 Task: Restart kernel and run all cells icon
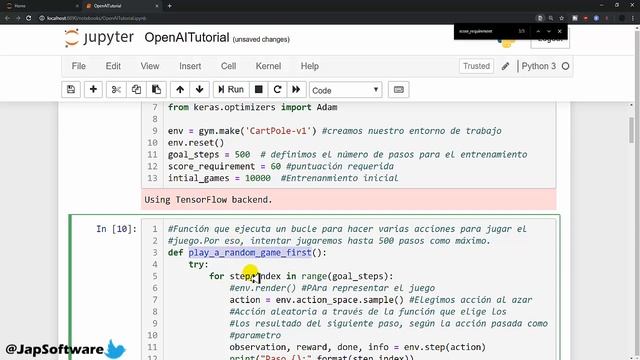[296, 89]
